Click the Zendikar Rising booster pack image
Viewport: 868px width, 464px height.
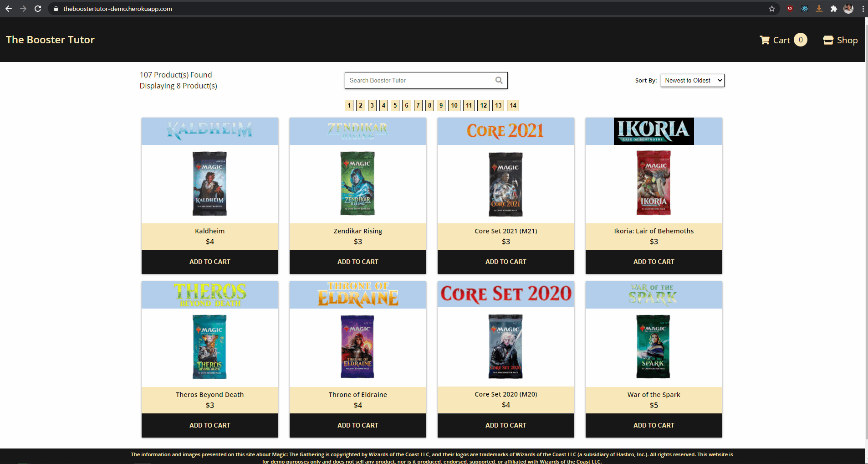[358, 183]
